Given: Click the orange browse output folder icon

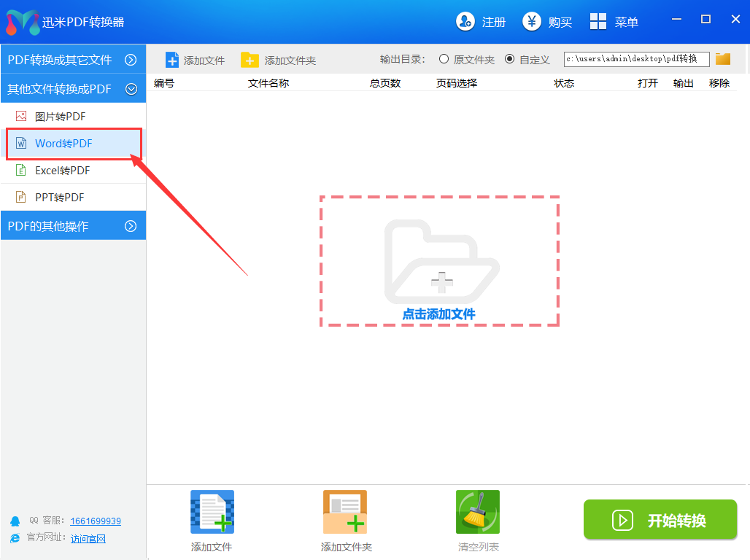Looking at the screenshot, I should (723, 59).
